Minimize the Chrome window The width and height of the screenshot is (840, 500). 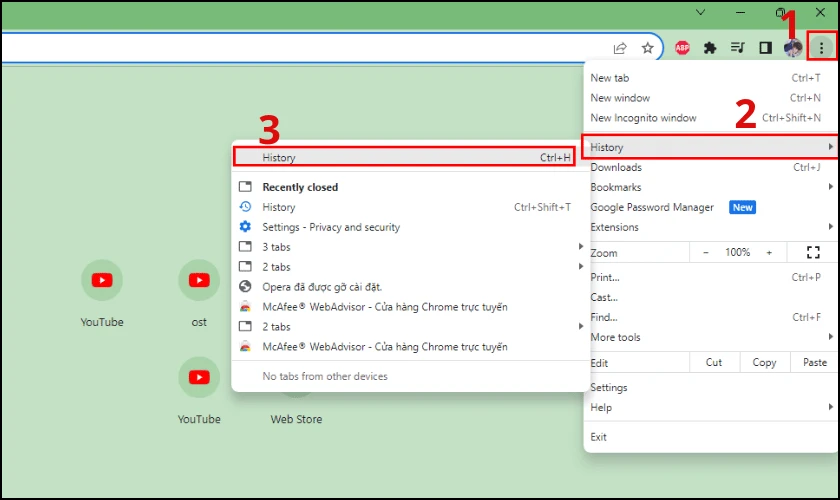click(740, 12)
